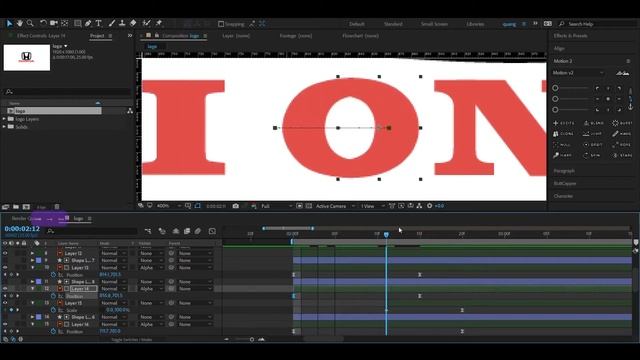This screenshot has width=640, height=360.
Task: Select the Pan Behind anchor point tool
Action: [x=64, y=23]
